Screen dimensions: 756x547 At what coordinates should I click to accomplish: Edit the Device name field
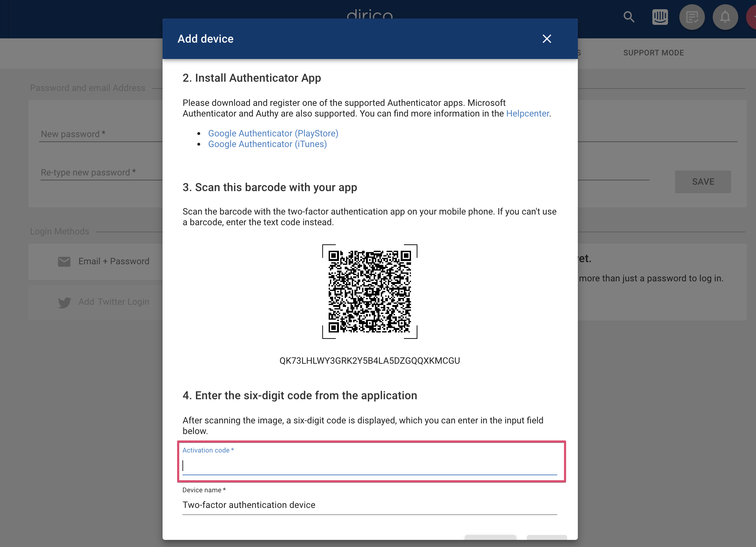click(369, 505)
